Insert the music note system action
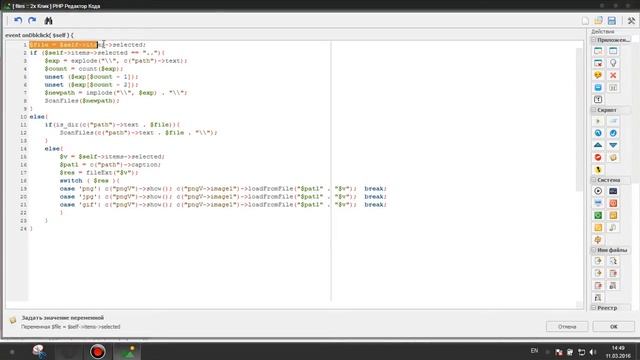Screen dimensions: 640x360 point(613,228)
